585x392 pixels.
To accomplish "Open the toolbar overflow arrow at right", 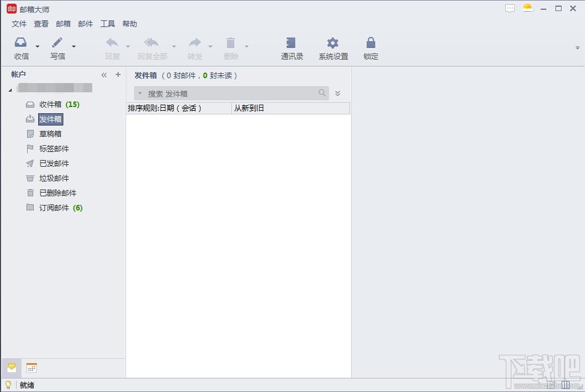I will [577, 47].
